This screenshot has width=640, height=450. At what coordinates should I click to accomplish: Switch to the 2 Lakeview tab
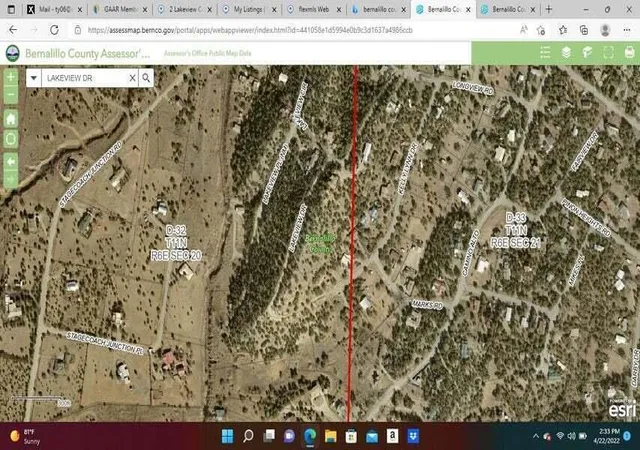click(184, 9)
